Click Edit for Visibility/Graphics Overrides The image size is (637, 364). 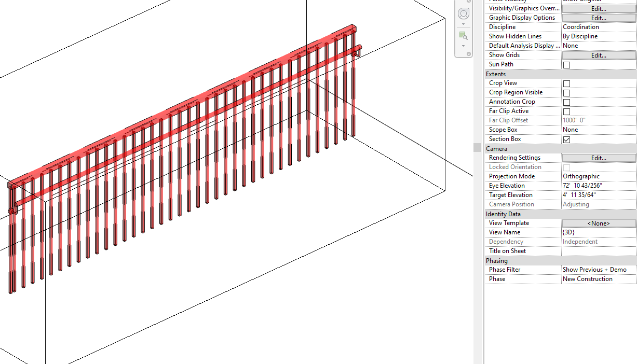pos(598,8)
